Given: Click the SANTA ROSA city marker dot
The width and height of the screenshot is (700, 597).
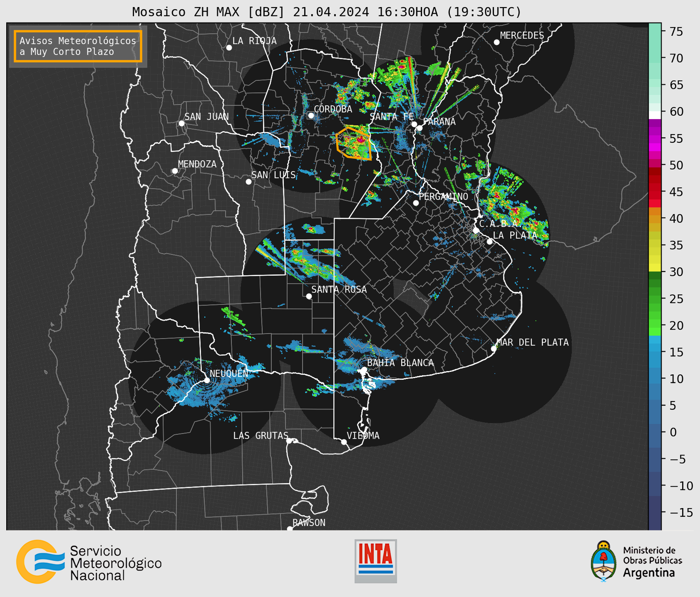Looking at the screenshot, I should [x=309, y=296].
